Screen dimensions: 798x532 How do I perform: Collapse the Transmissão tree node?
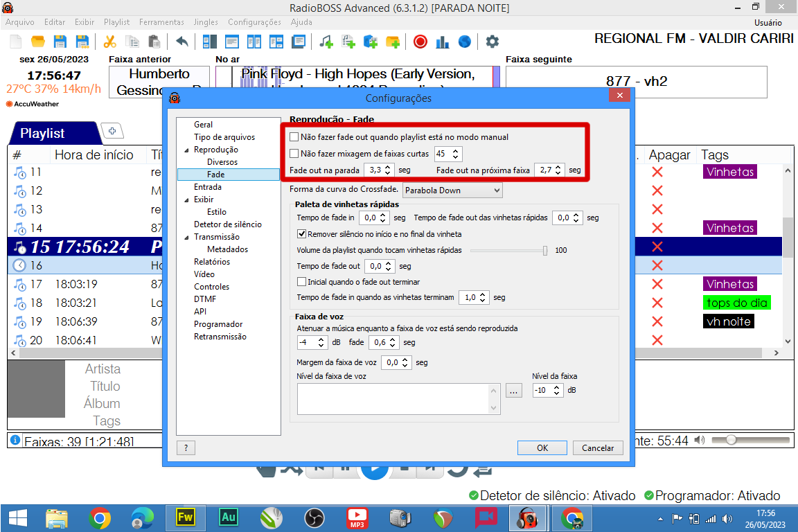click(x=186, y=237)
